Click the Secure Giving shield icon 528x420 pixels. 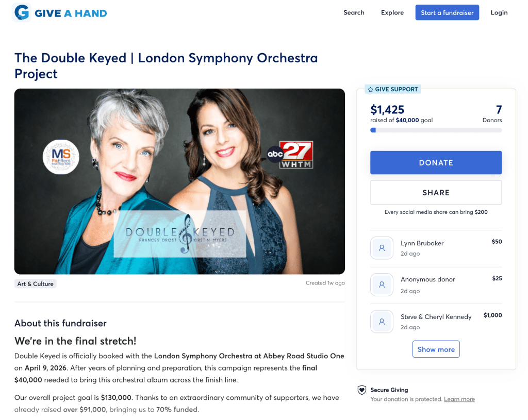click(361, 390)
